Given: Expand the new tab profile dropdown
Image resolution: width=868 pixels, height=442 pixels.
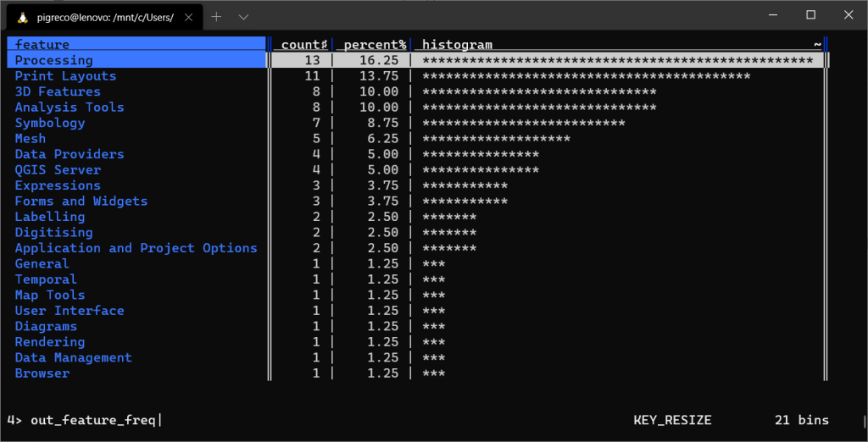Looking at the screenshot, I should tap(243, 17).
